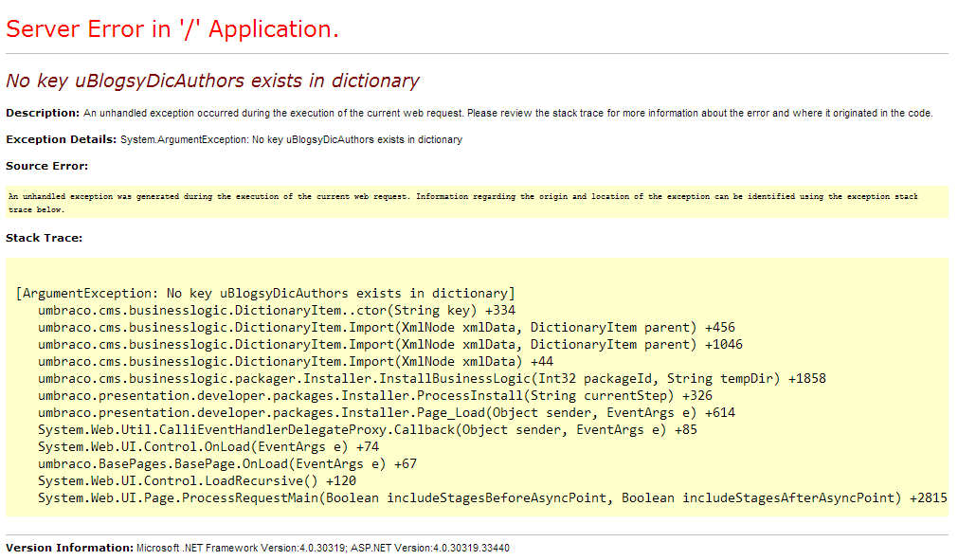Select the "Microsoft .NET Framework Version:4.0.30319" text
Screen dimensions: 958x560
pos(241,549)
